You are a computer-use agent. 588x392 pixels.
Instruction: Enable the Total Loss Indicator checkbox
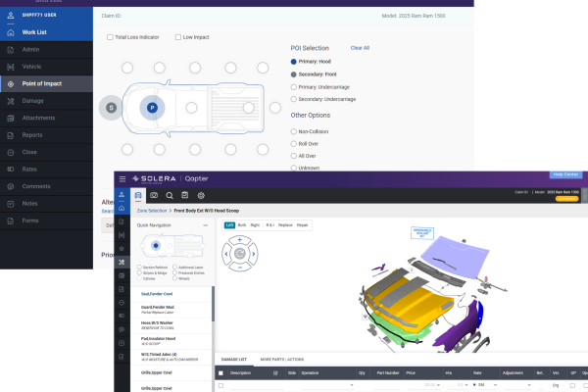[110, 37]
